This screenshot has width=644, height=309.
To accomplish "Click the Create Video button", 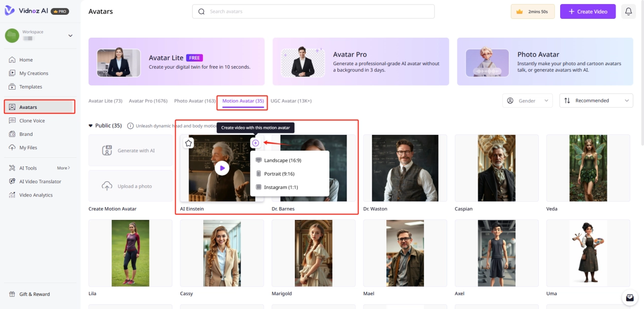I will (588, 11).
